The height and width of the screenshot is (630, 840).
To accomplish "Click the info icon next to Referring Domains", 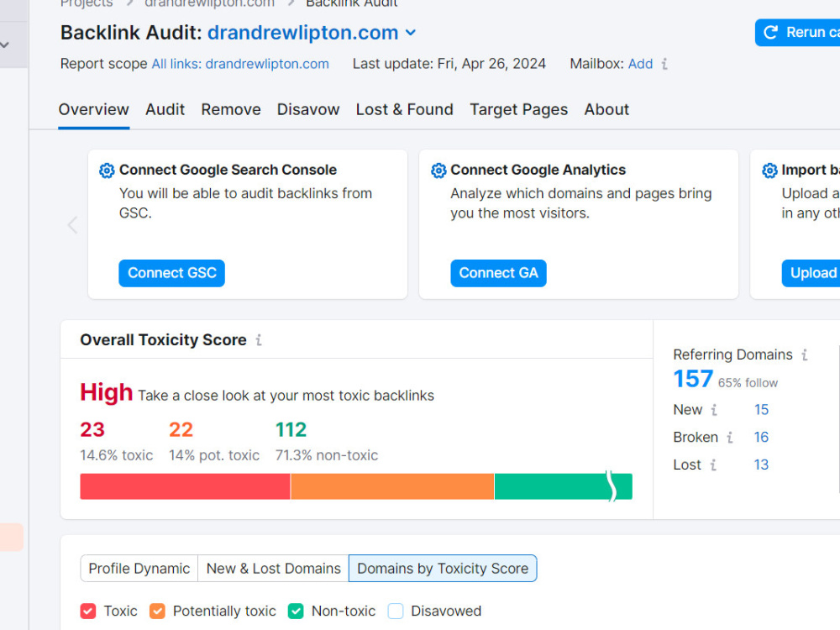I will [804, 354].
